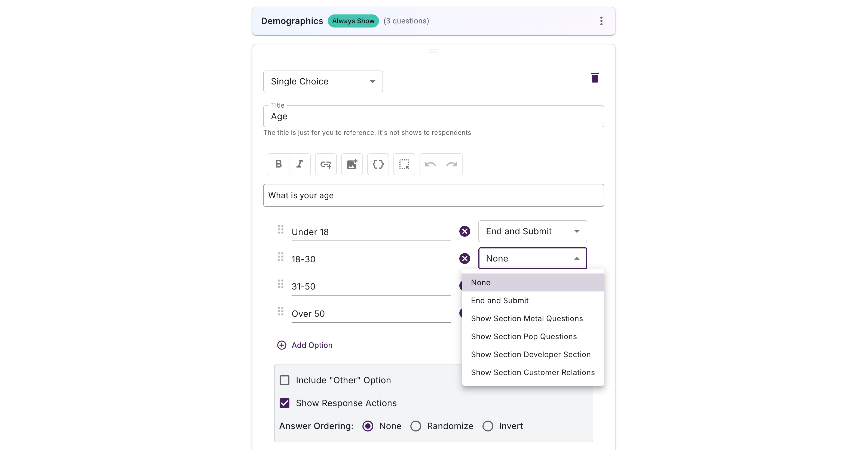Delete the question with the trash icon
The height and width of the screenshot is (450, 868).
(595, 78)
